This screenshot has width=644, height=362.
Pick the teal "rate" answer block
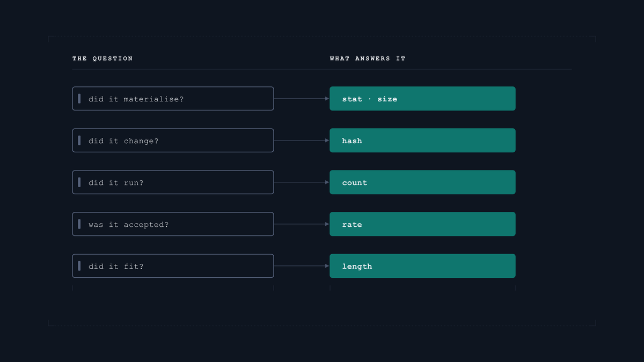422,224
